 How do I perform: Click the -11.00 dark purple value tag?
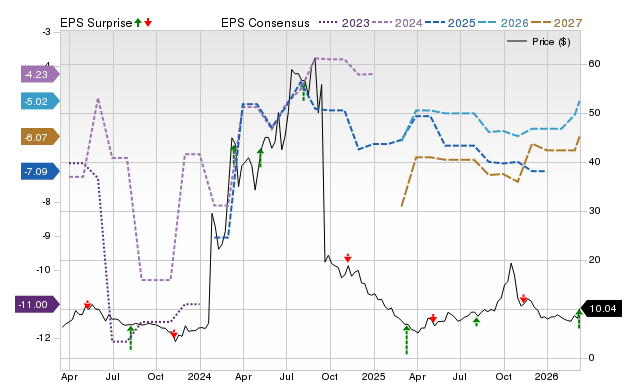[37, 304]
